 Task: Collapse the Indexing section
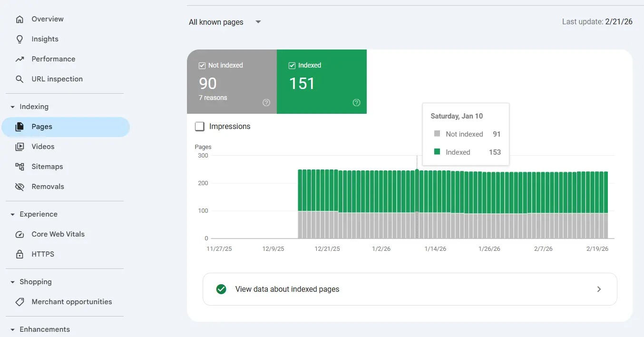tap(12, 106)
